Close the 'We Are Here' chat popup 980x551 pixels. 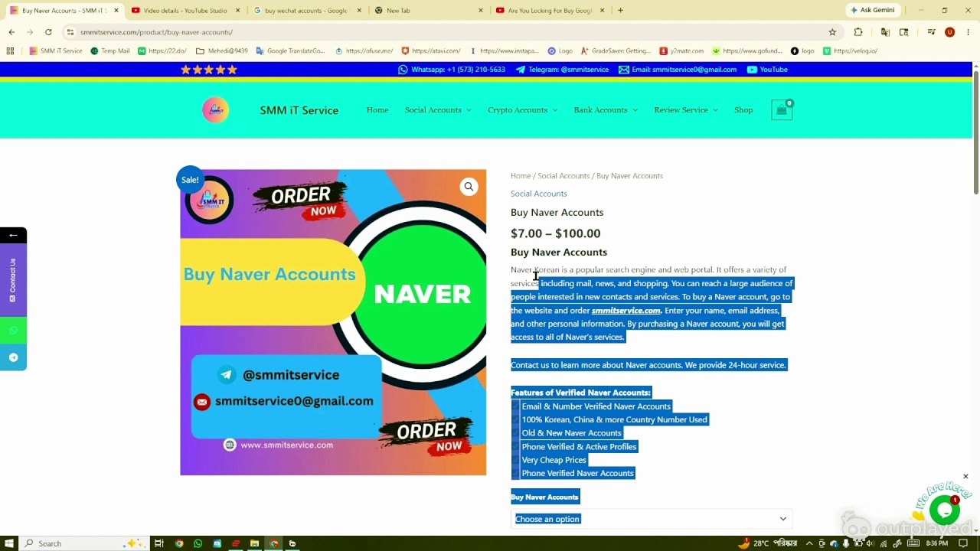[965, 477]
